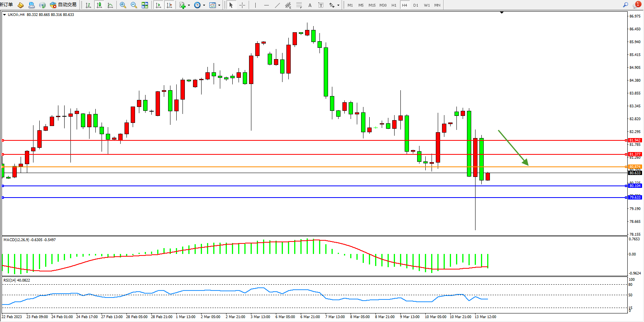Switch to the M15 timeframe
Viewport: 644px width, 322px height.
coord(372,5)
